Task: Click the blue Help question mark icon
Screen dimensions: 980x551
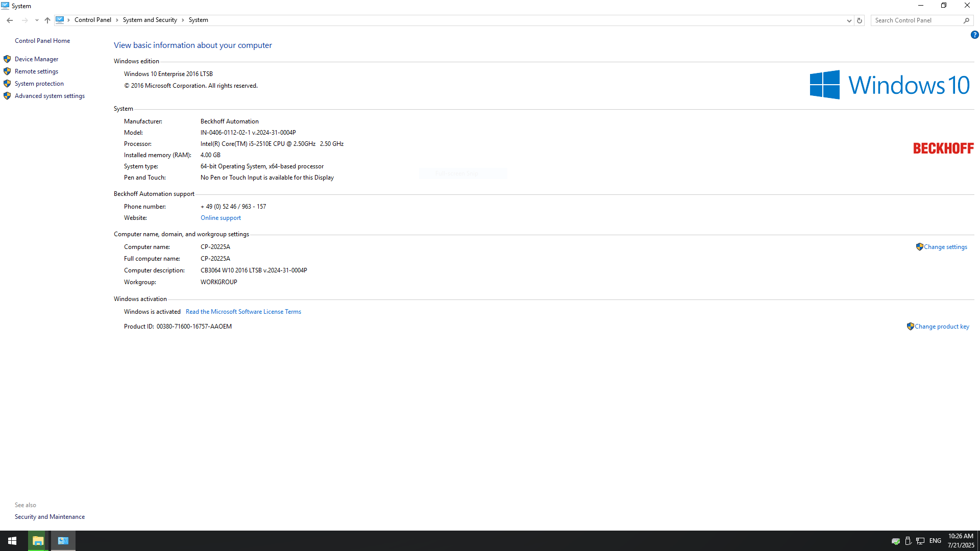Action: (974, 35)
